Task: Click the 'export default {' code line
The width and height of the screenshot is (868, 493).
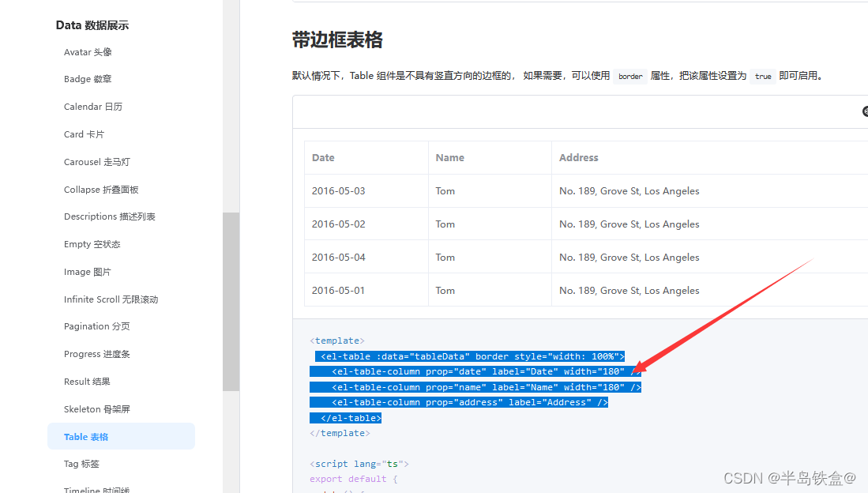Action: [x=354, y=479]
